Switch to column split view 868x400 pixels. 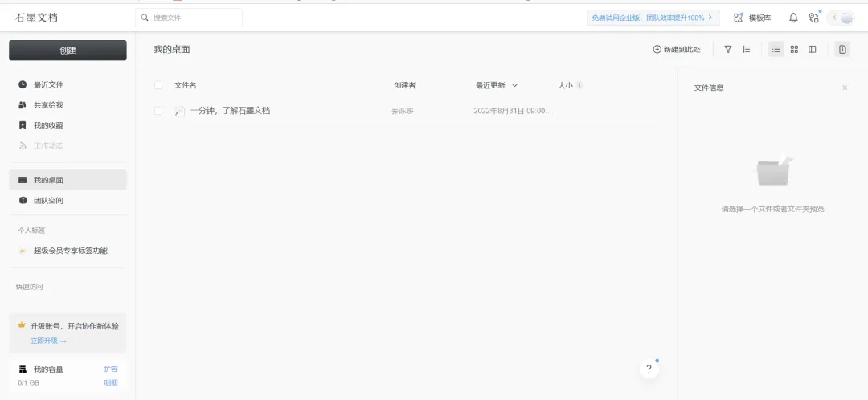click(x=812, y=49)
